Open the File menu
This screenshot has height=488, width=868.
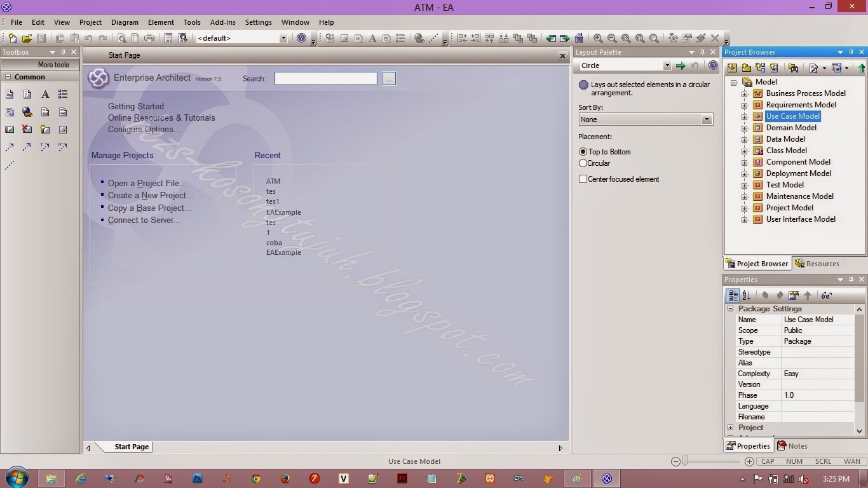point(17,22)
